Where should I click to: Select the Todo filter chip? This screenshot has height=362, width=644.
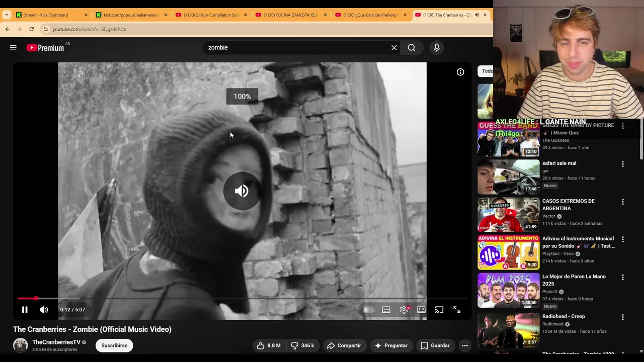pos(486,71)
